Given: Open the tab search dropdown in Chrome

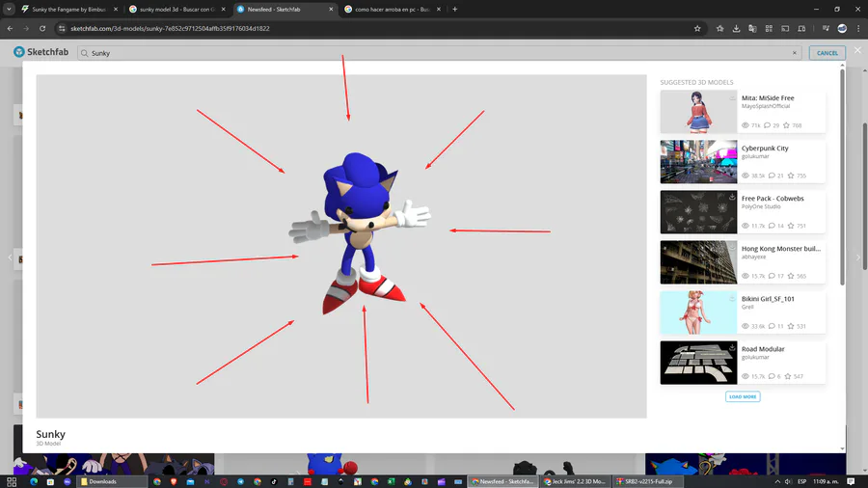Looking at the screenshot, I should click(9, 9).
